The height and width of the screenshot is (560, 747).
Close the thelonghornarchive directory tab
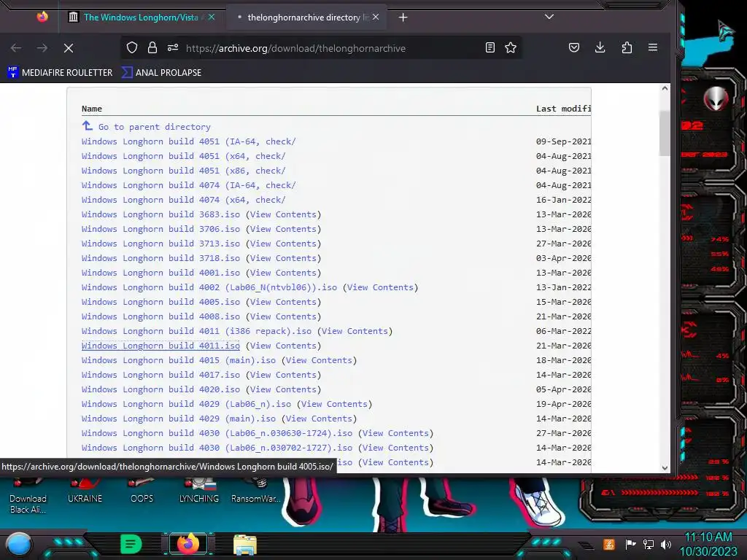click(x=376, y=17)
